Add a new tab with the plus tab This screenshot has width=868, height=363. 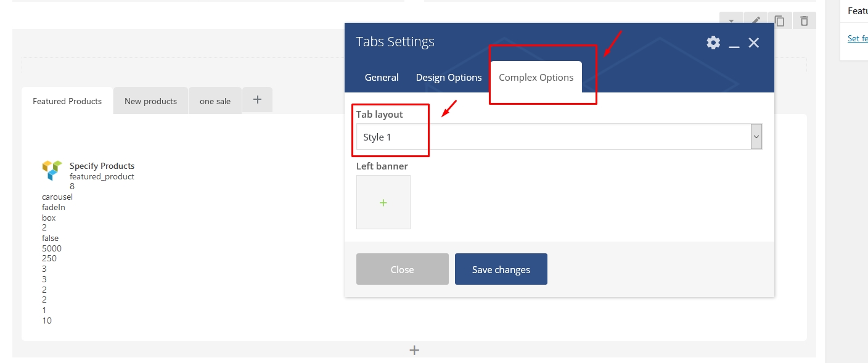258,100
